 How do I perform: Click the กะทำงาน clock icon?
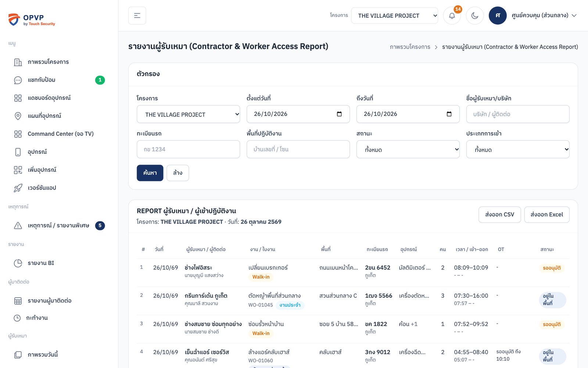(x=17, y=318)
